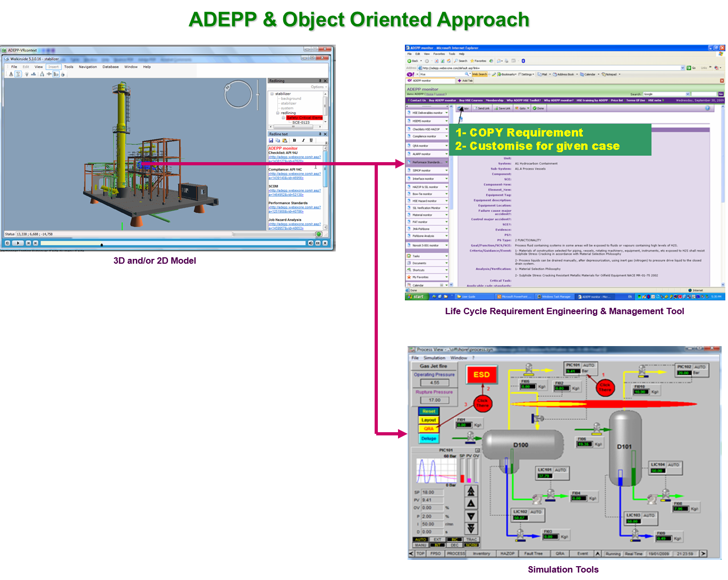Click the IE Back button in ADEPP monitor window
The height and width of the screenshot is (580, 728).
[x=413, y=61]
